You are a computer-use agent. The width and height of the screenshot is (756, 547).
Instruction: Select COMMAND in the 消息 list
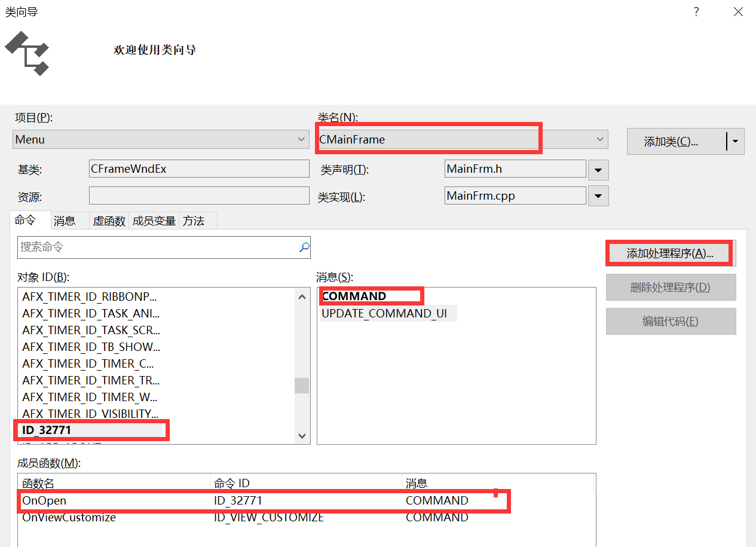(354, 297)
